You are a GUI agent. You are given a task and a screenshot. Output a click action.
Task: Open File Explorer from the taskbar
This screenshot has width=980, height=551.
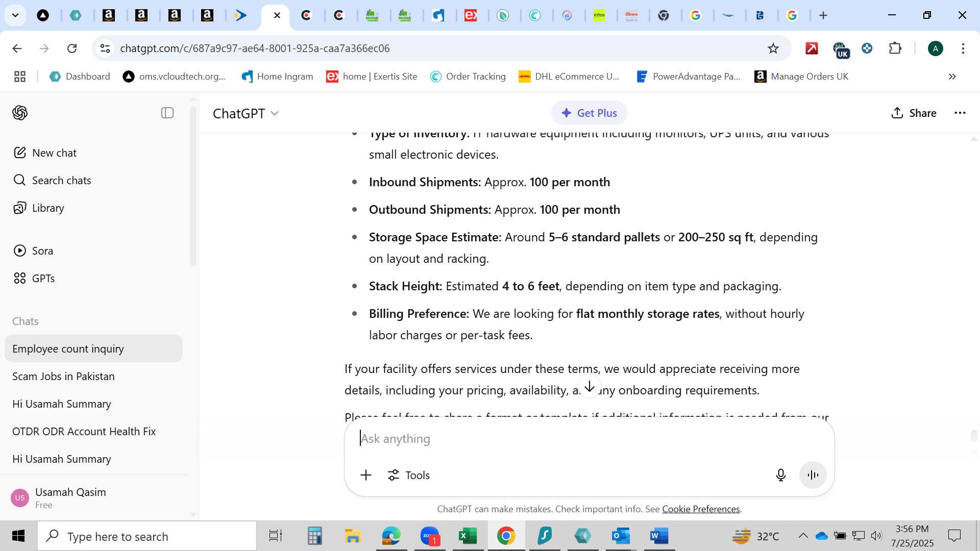[353, 536]
